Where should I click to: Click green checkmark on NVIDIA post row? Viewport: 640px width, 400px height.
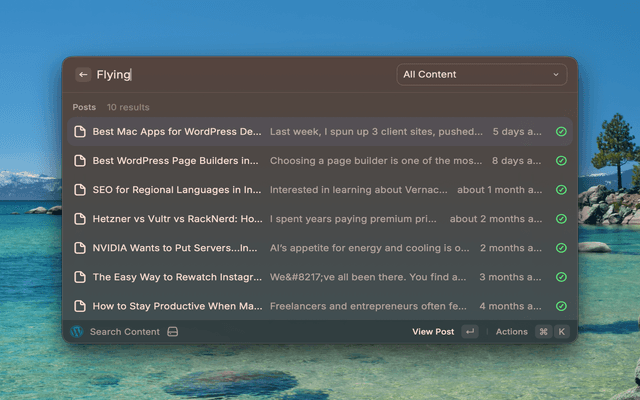pos(561,248)
